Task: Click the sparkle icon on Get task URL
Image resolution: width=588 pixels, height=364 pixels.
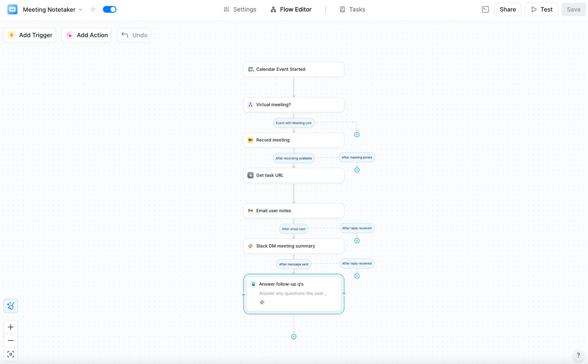Action: (x=250, y=175)
